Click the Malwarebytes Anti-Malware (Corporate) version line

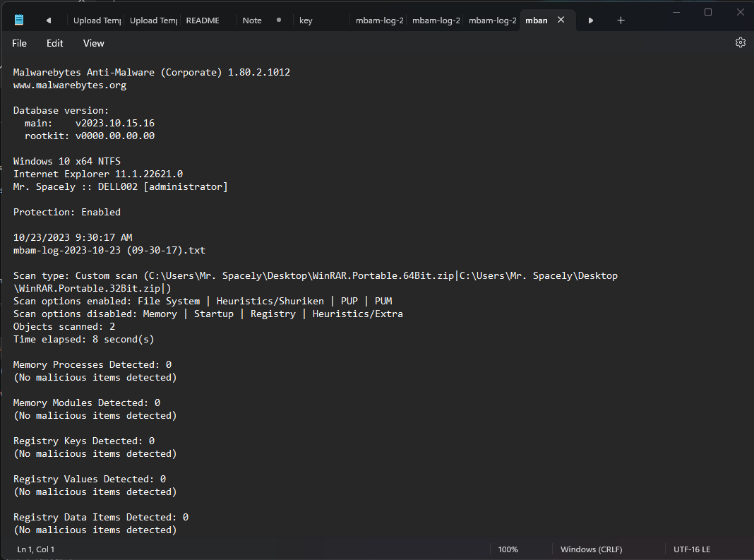coord(152,72)
